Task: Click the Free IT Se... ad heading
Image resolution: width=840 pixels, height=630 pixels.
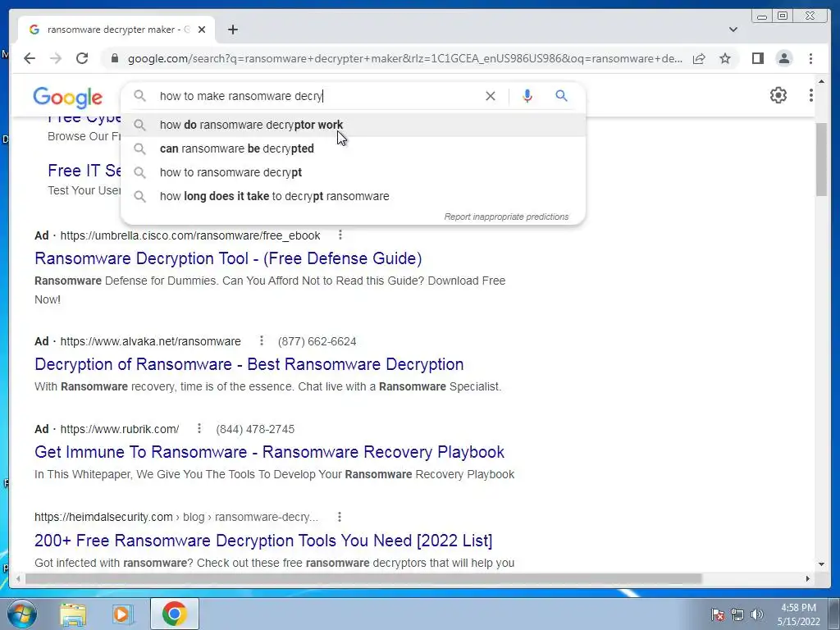Action: 84,171
